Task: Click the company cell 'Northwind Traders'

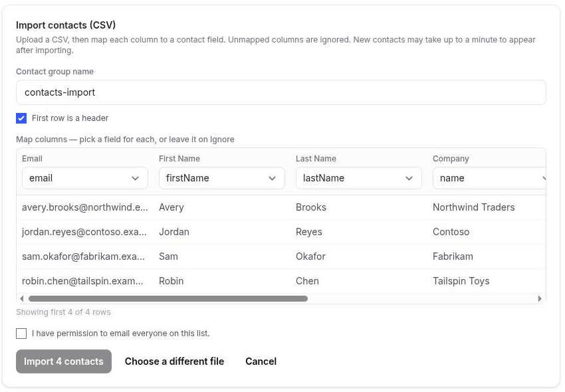Action: 474,207
